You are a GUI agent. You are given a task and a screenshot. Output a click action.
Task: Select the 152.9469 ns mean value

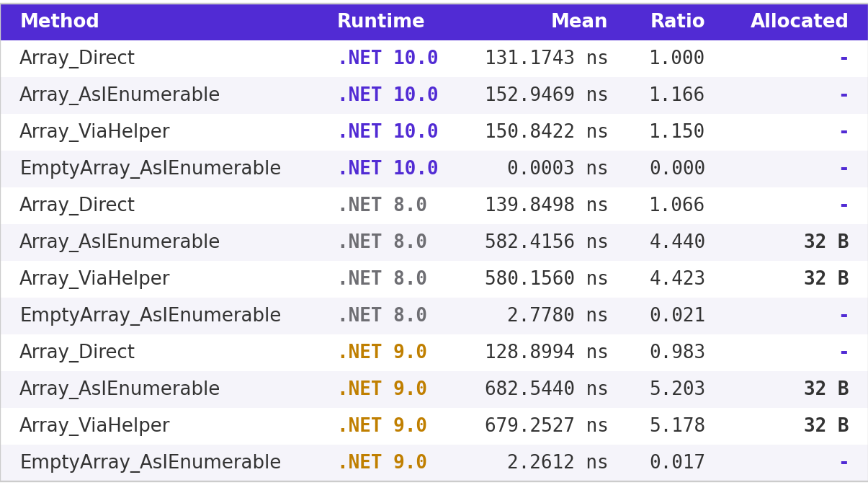(546, 95)
